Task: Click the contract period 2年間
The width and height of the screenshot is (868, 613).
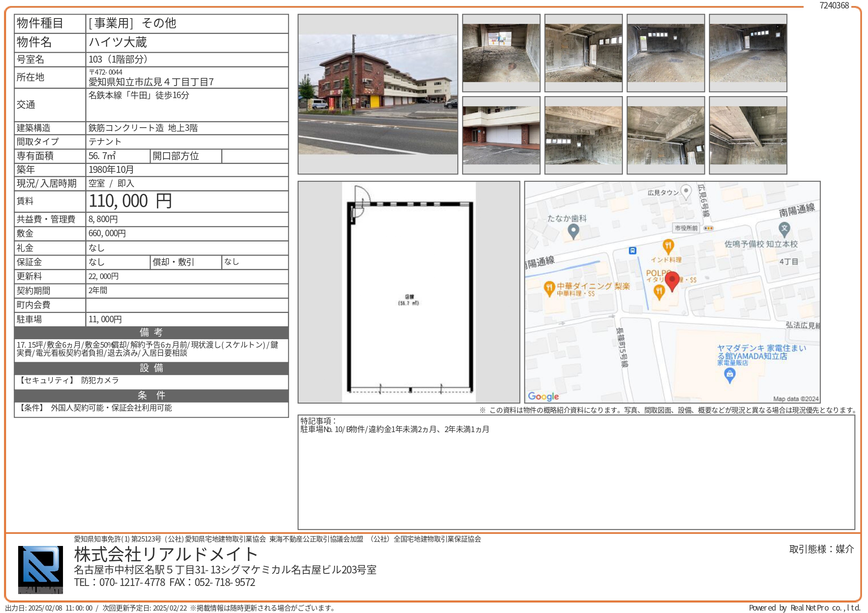Action: [98, 290]
